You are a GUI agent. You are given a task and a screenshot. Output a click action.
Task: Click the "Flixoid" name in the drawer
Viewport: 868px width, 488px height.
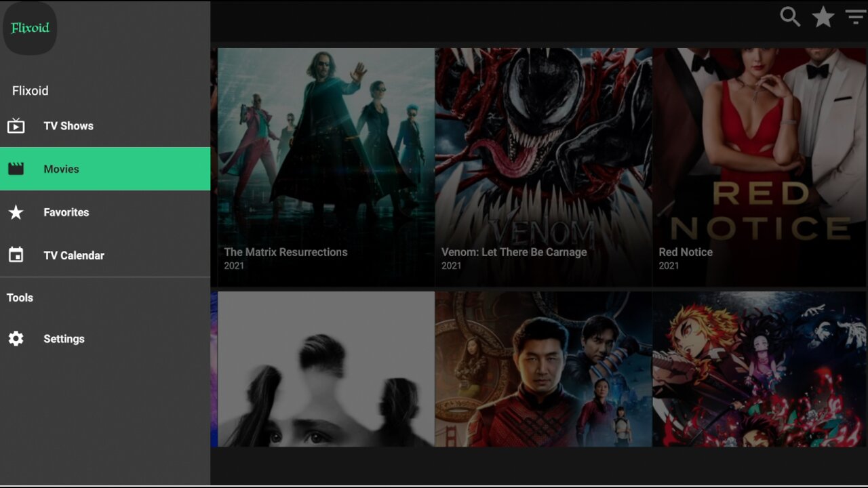click(31, 91)
